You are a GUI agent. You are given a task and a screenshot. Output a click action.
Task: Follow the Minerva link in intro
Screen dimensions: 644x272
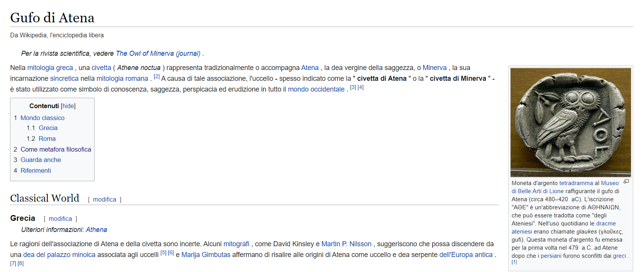pyautogui.click(x=434, y=68)
